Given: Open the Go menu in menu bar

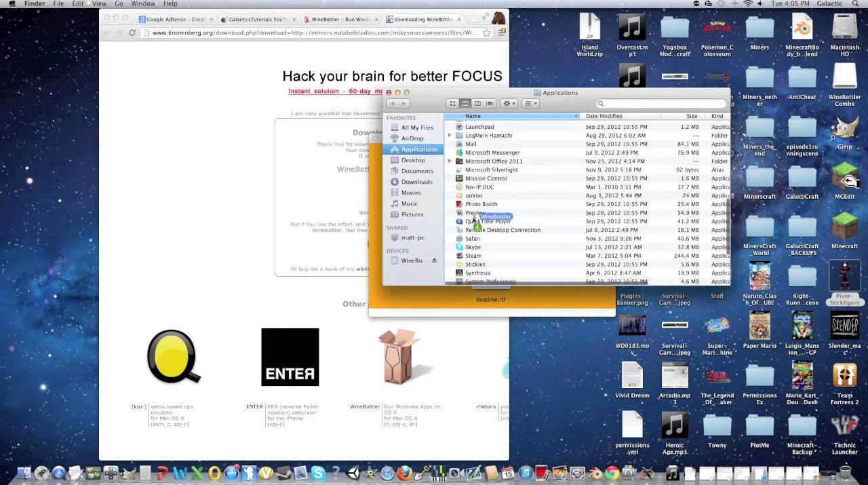Looking at the screenshot, I should tap(119, 4).
